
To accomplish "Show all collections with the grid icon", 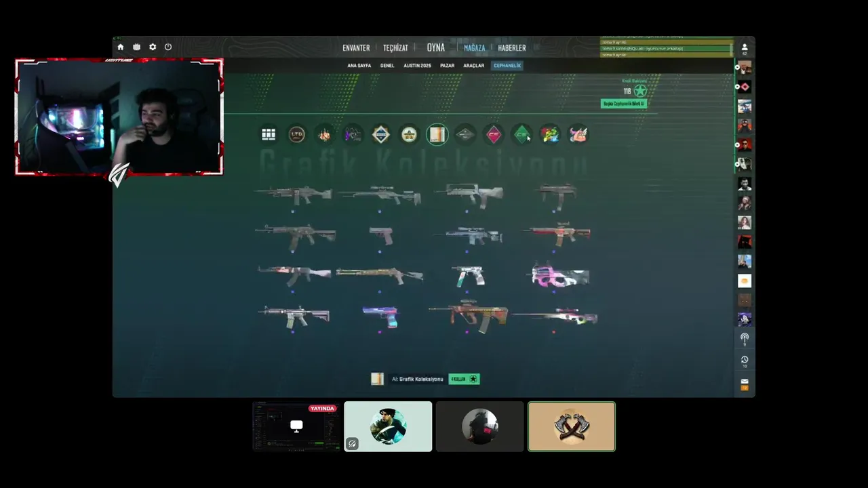I will coord(269,134).
